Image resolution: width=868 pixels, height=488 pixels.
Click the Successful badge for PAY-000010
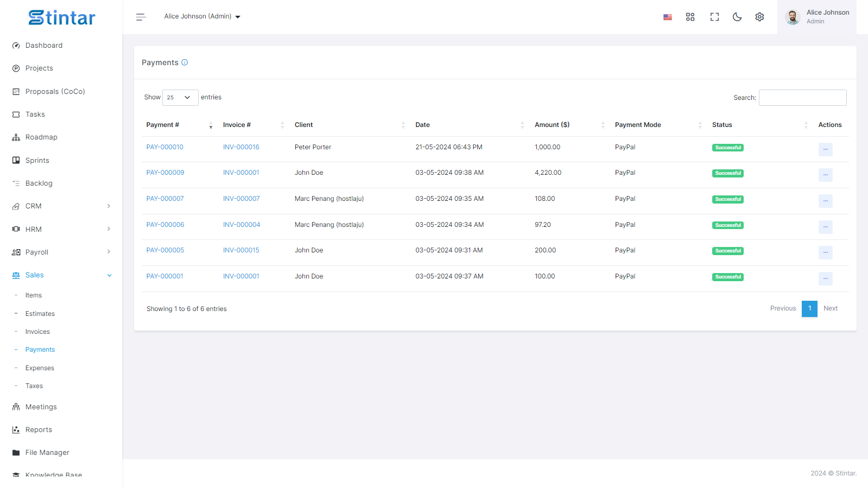[727, 148]
